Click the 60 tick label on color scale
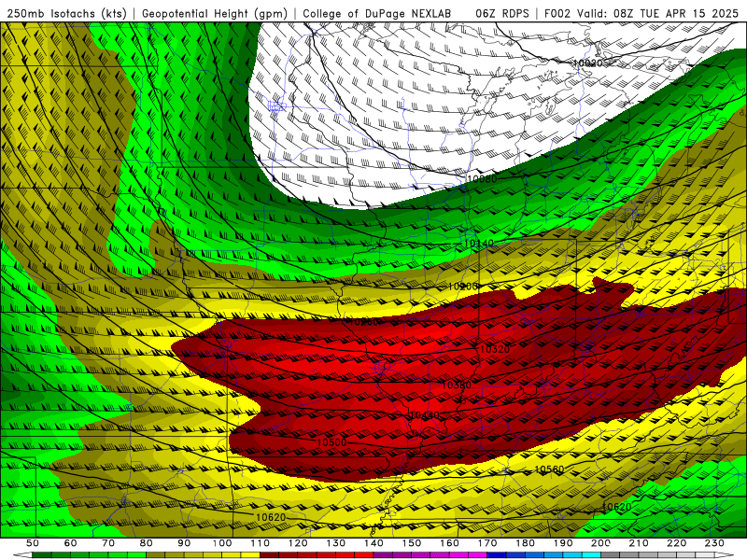This screenshot has width=747, height=560. (x=71, y=543)
